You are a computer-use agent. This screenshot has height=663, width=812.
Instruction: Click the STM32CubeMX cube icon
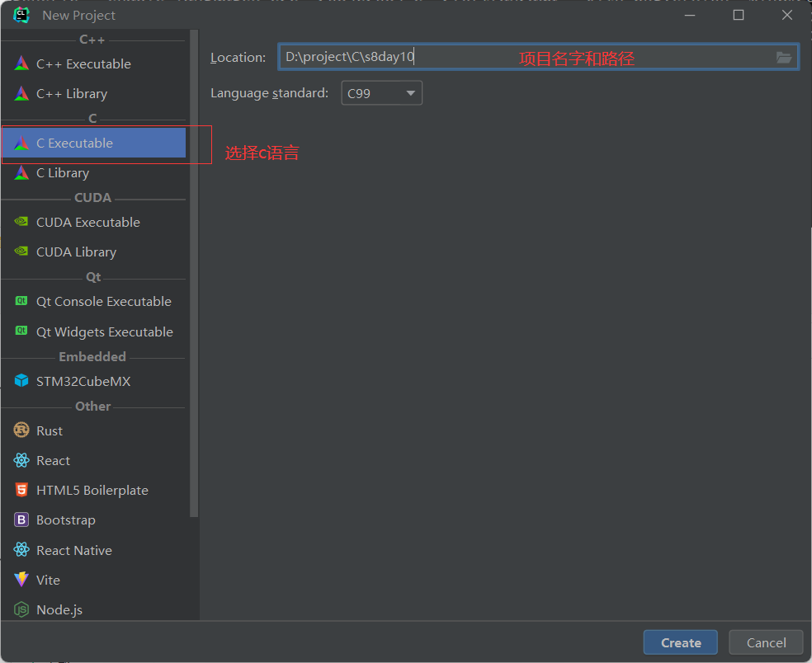coord(21,380)
